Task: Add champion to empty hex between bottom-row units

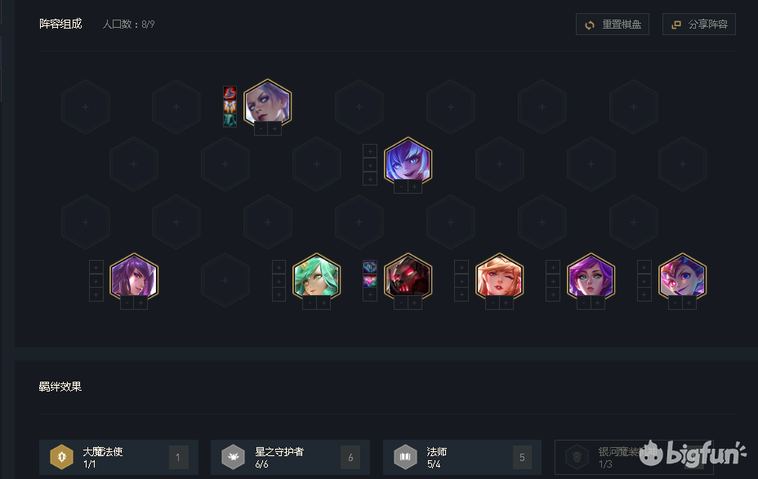Action: pos(225,280)
